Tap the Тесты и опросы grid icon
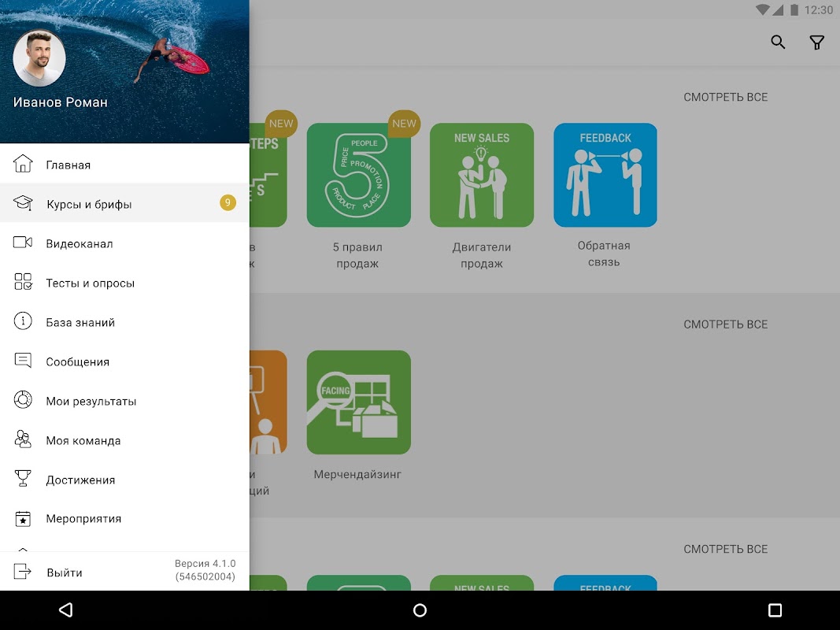The height and width of the screenshot is (630, 840). tap(23, 282)
